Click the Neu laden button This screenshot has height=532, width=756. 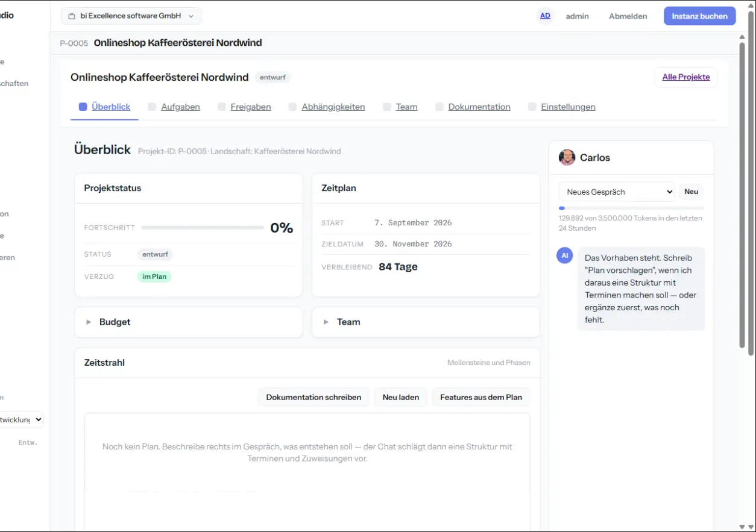pyautogui.click(x=401, y=397)
